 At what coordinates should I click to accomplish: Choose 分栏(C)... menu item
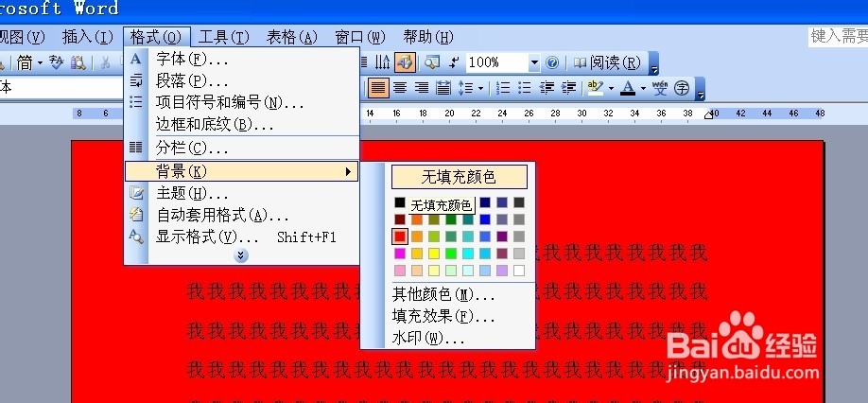[241, 149]
